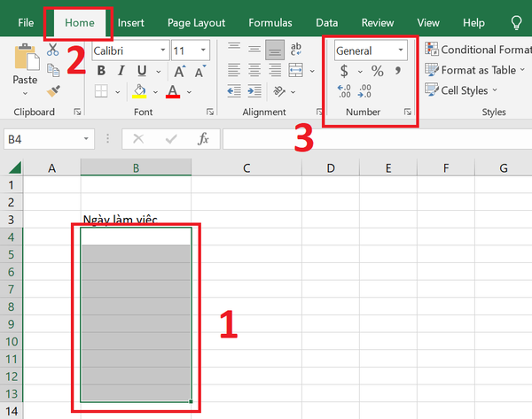The height and width of the screenshot is (419, 532).
Task: Set Top Align for cells
Action: (234, 47)
